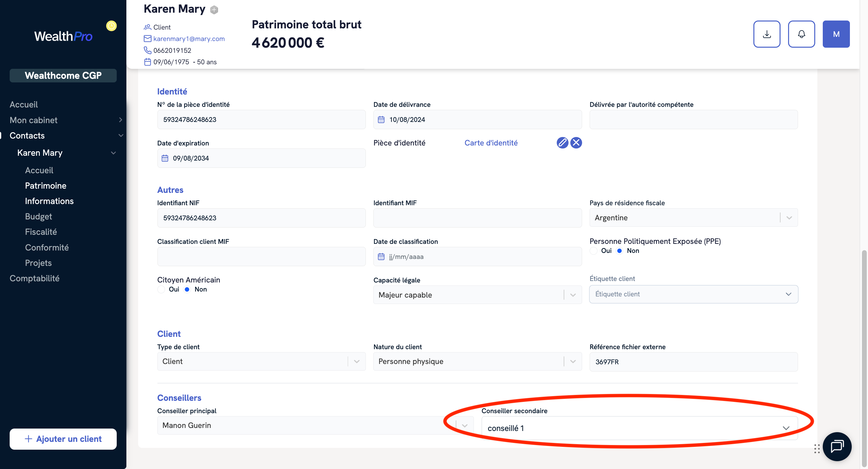Click the download icon button

(767, 34)
